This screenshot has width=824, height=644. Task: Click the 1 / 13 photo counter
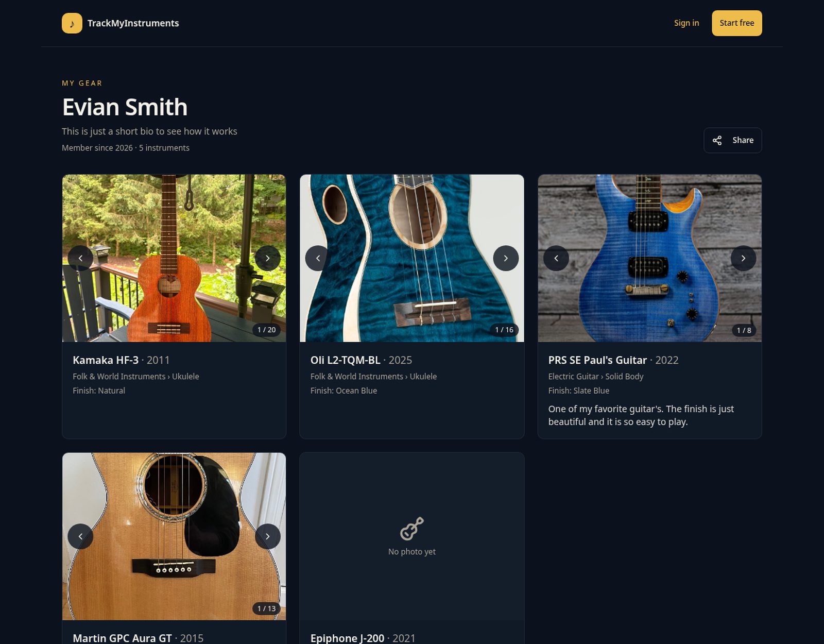tap(267, 608)
